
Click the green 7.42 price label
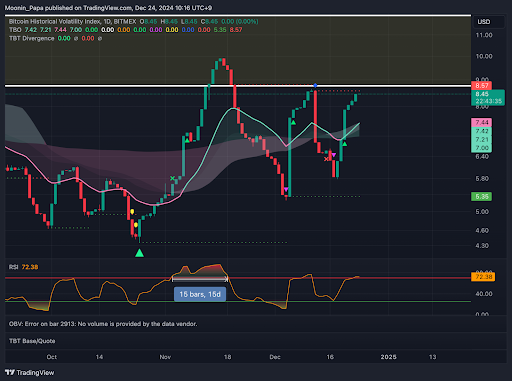(x=482, y=131)
